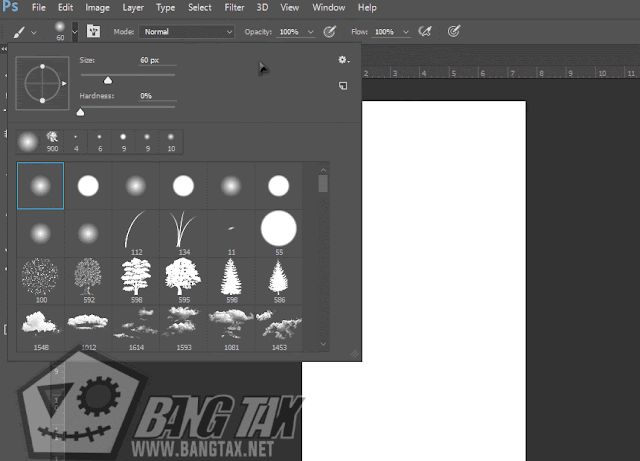Viewport: 640px width, 461px height.
Task: Click the brush size 60 preview
Action: [x=60, y=31]
